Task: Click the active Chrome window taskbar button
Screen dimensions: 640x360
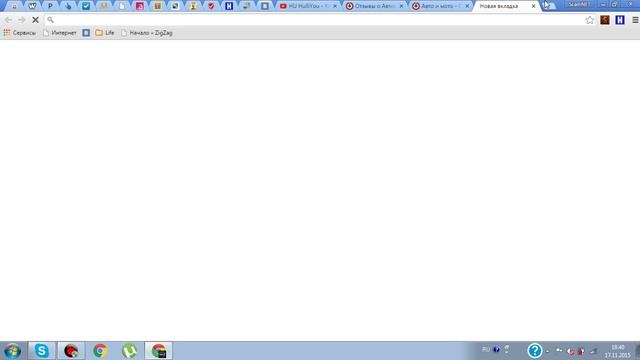Action: click(x=159, y=351)
